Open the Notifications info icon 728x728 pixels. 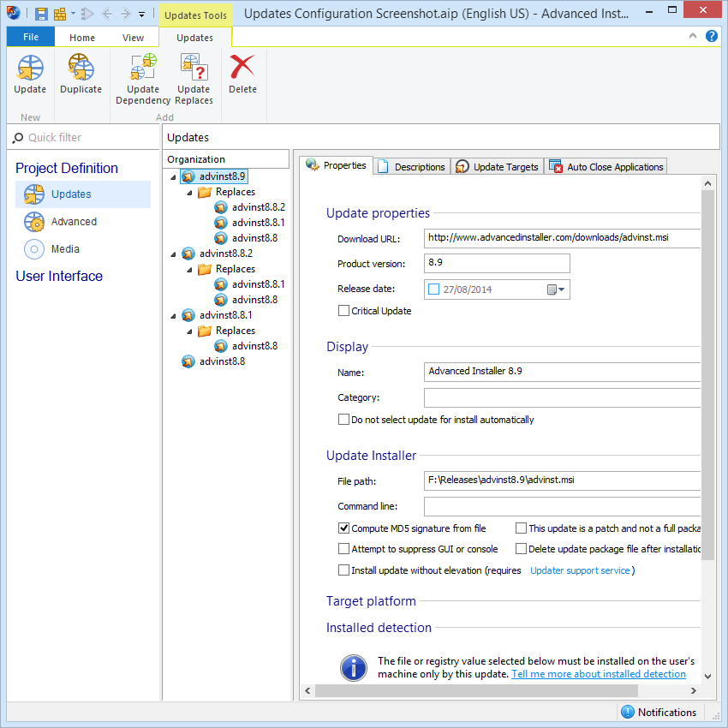[x=627, y=712]
